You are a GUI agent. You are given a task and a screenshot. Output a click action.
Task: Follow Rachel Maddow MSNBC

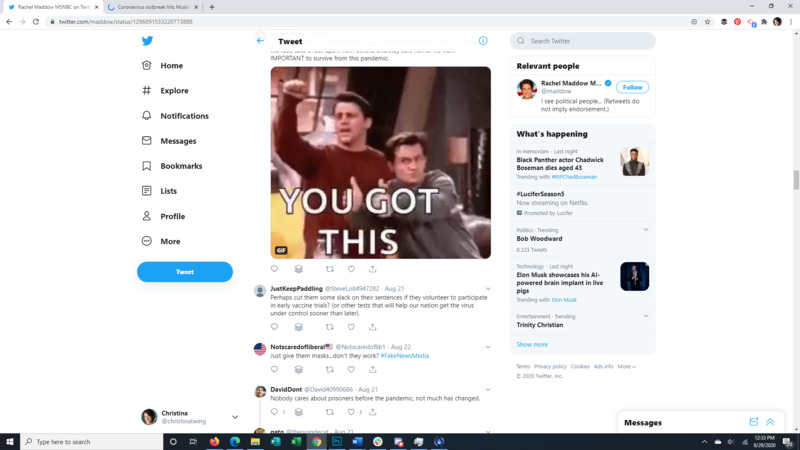pos(632,87)
